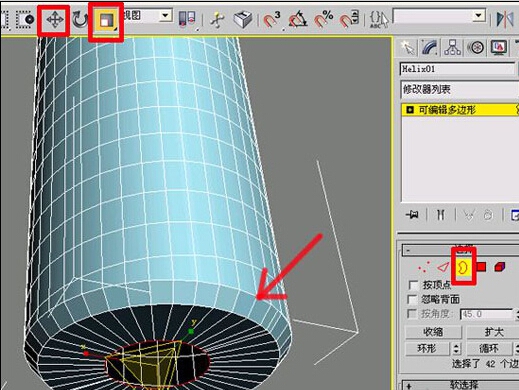This screenshot has width=519, height=390.
Task: Enable the 忽略背面 checkbox
Action: click(x=413, y=299)
